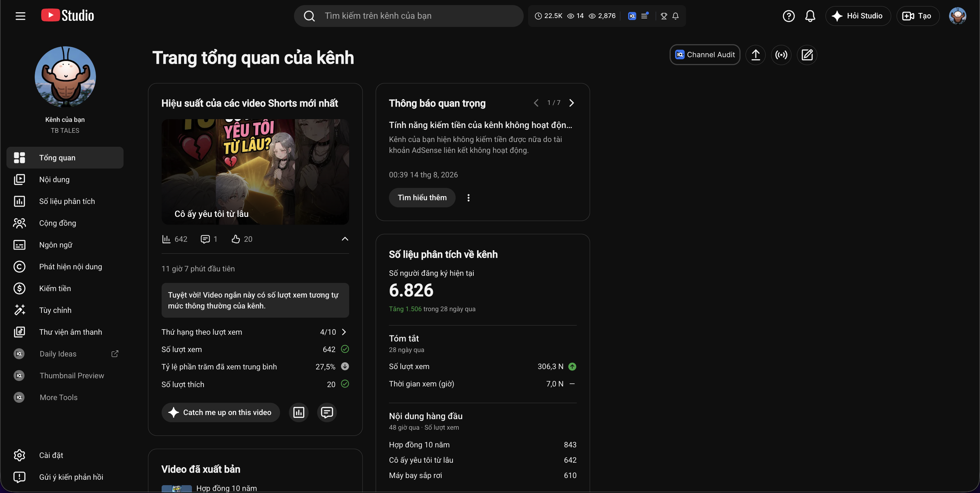980x493 pixels.
Task: Collapse the Shorts performance details chevron
Action: pyautogui.click(x=345, y=239)
